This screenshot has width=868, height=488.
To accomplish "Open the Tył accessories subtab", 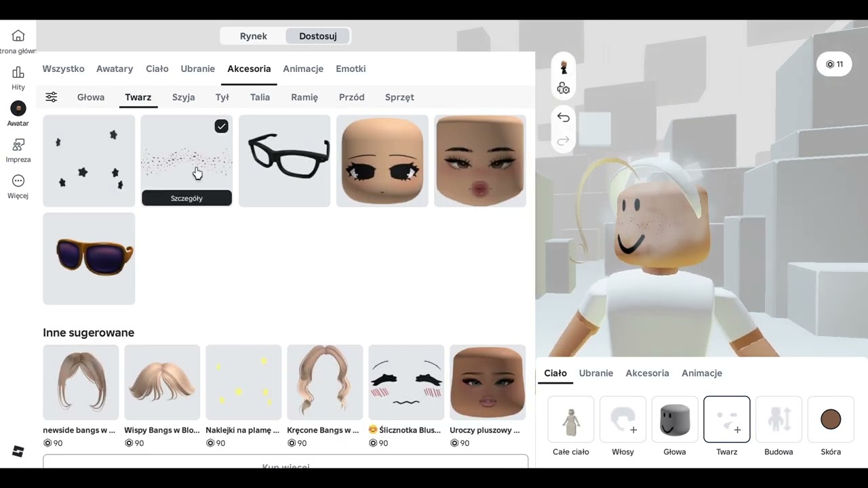I will pos(222,97).
